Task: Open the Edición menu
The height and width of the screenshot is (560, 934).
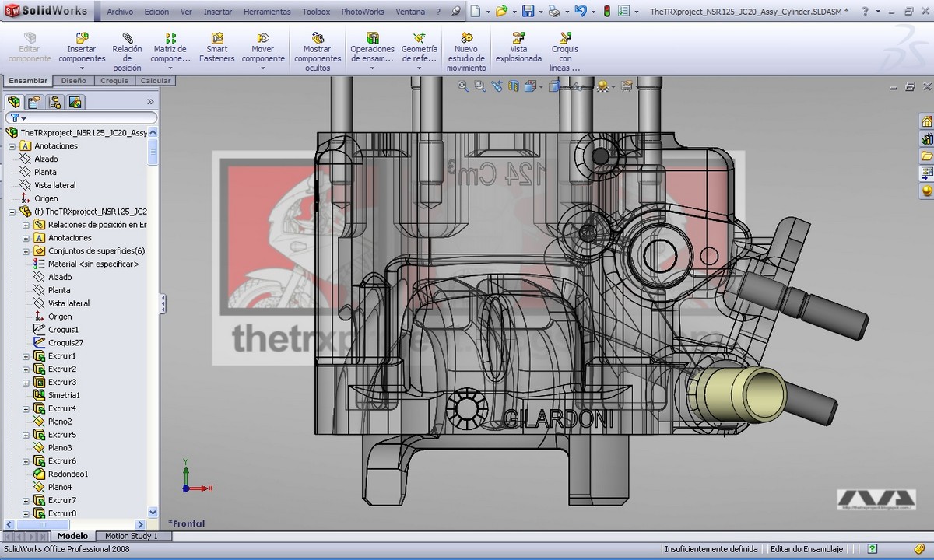Action: [x=156, y=12]
